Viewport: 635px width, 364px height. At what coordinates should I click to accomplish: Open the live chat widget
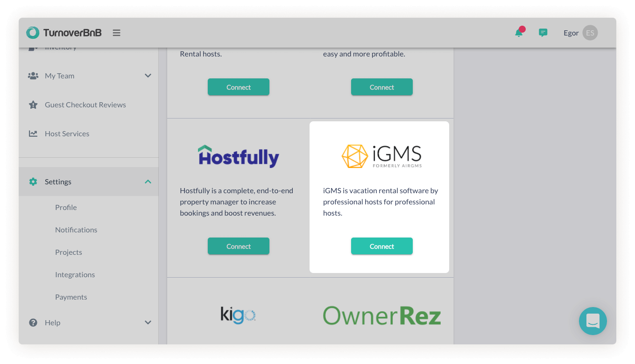click(x=593, y=321)
